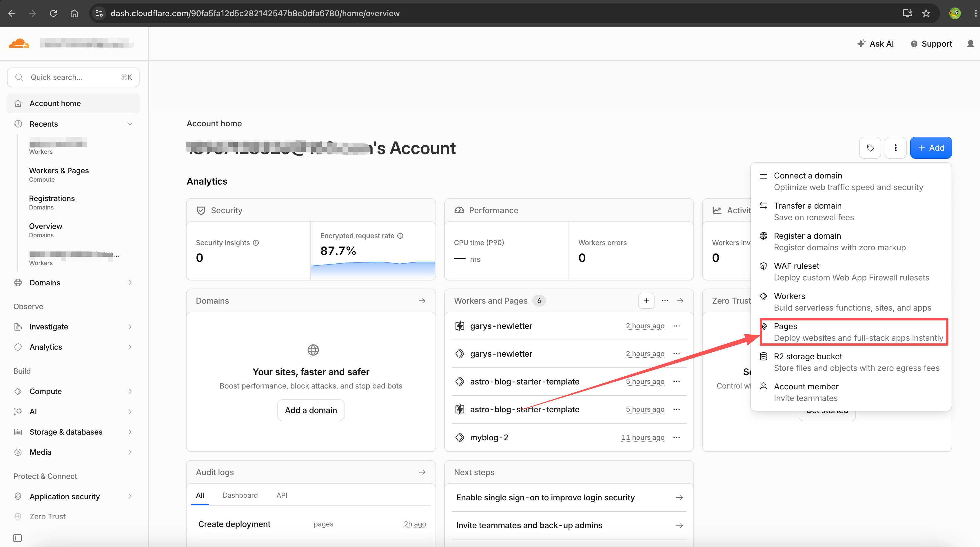
Task: Click the Quick search field
Action: [x=73, y=77]
